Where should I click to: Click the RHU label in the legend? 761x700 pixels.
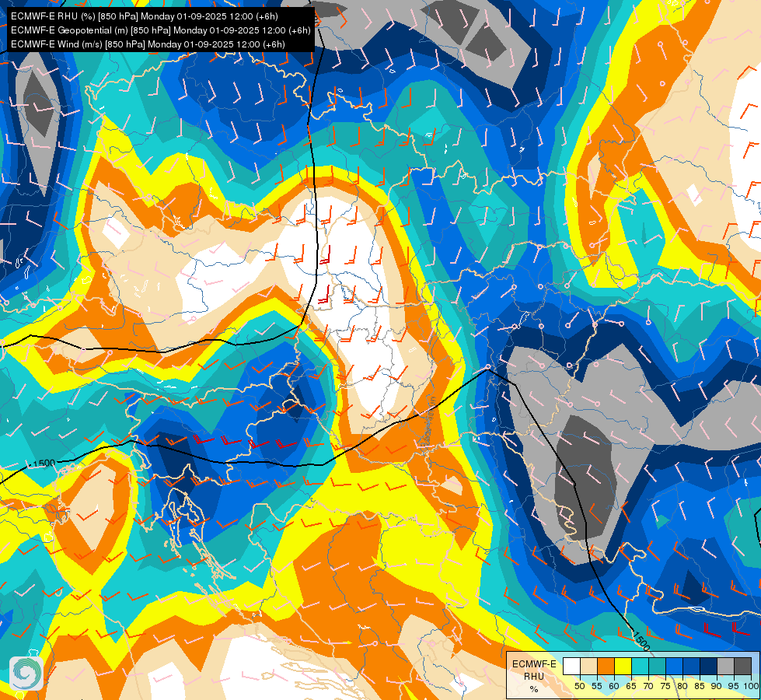coord(534,676)
